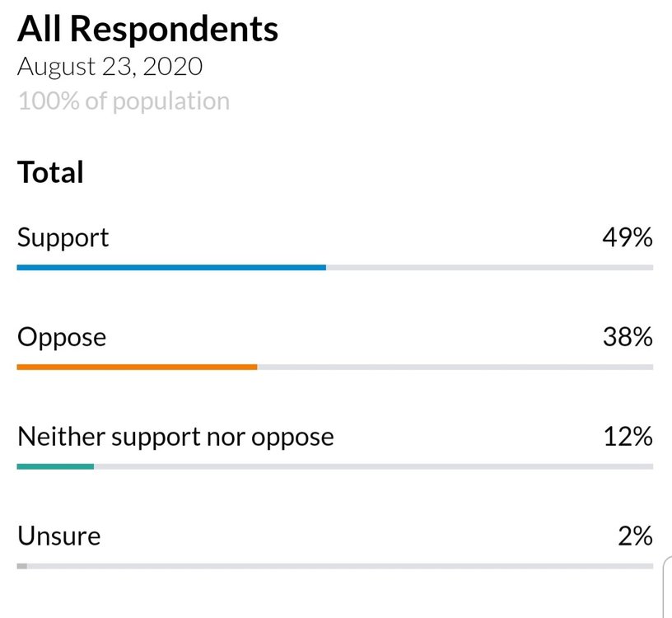Click the 100% of population text
672x618 pixels.
coord(124,101)
